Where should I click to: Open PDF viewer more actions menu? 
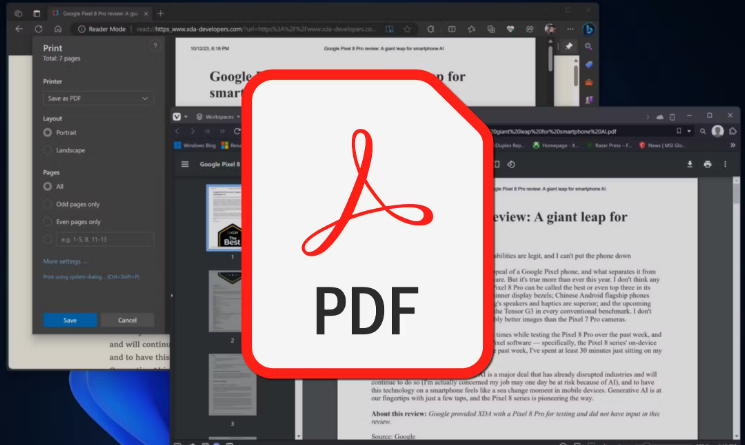(x=725, y=164)
